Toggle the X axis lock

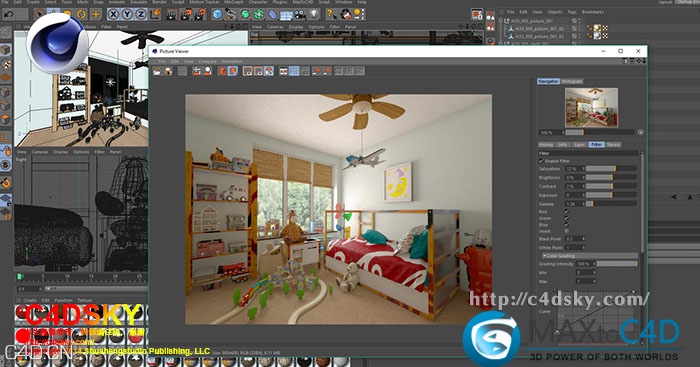[x=113, y=14]
